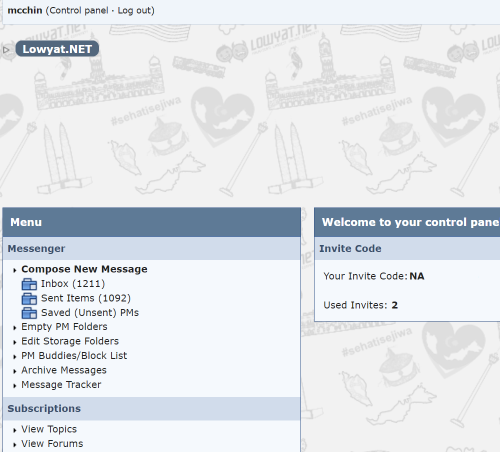Click the arrow bullet before View Topics
Screen dimensions: 500x452
15,430
